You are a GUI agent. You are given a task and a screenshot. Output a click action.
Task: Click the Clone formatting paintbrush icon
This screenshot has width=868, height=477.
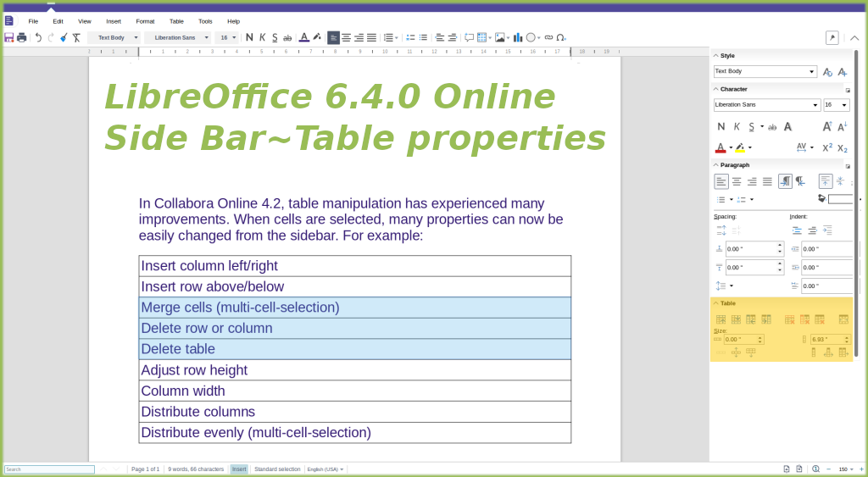coord(64,37)
